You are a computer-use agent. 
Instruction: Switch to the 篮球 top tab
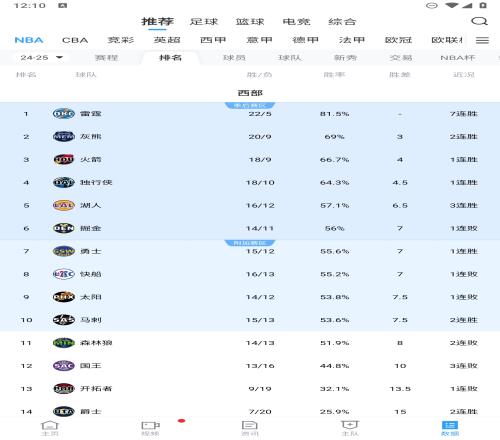pos(250,22)
